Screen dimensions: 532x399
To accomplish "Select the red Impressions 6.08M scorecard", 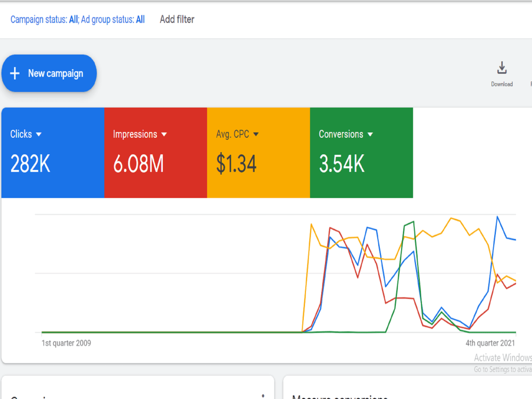I will point(156,153).
